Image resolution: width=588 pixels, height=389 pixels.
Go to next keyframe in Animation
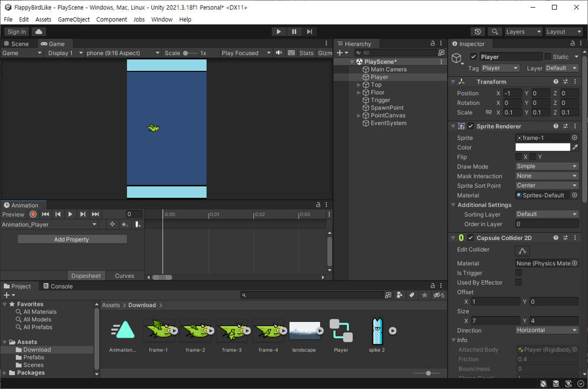click(83, 214)
